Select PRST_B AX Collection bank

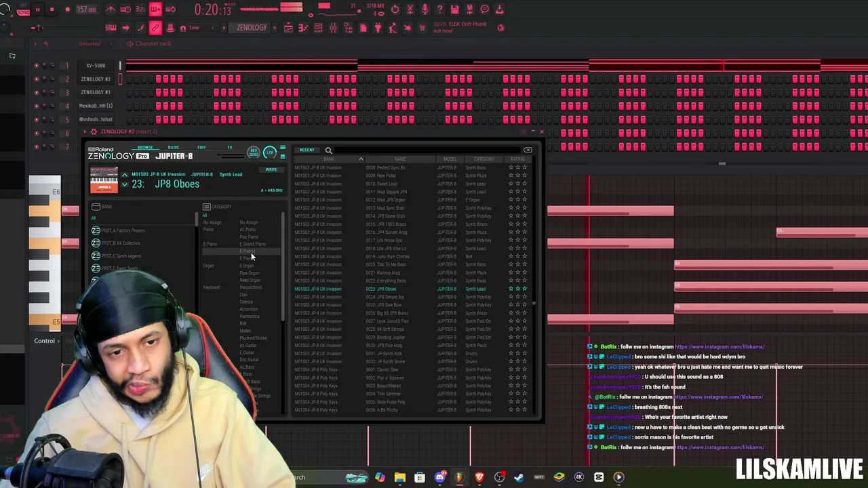pyautogui.click(x=121, y=243)
